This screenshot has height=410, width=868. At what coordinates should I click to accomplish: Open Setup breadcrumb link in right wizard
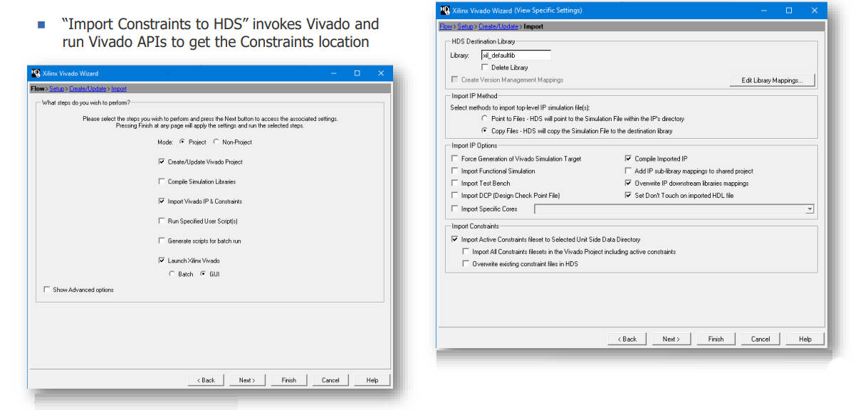[466, 26]
